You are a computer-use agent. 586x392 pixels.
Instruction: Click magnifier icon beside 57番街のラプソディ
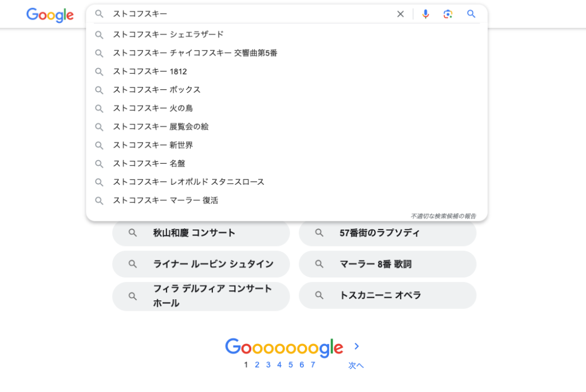coord(319,233)
